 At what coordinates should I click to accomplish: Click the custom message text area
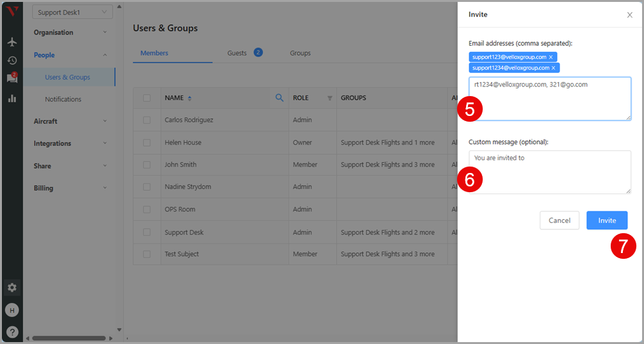549,172
